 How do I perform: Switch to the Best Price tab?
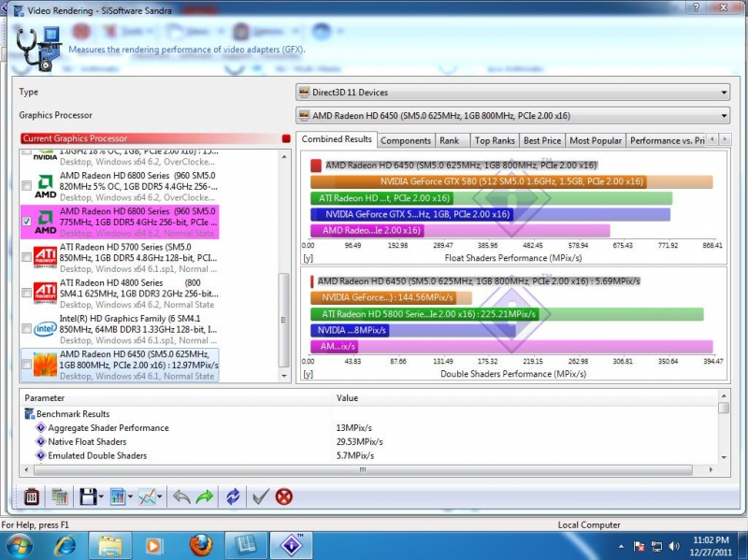coord(542,141)
